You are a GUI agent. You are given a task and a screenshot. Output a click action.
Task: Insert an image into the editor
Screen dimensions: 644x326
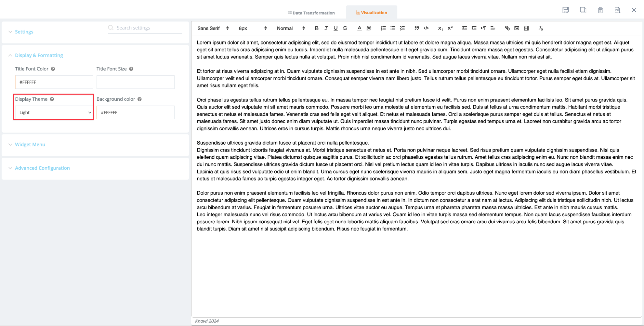coord(516,28)
